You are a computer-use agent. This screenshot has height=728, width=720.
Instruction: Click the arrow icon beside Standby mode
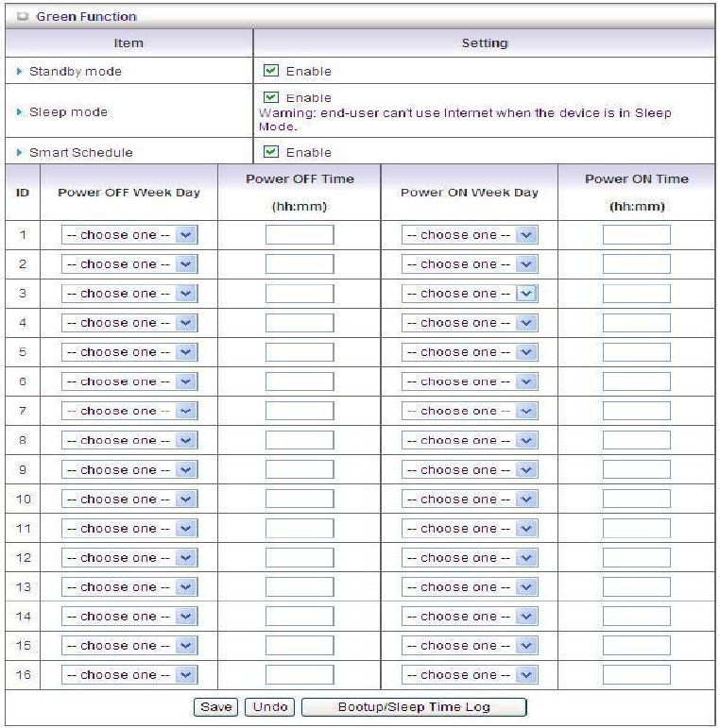click(x=19, y=71)
